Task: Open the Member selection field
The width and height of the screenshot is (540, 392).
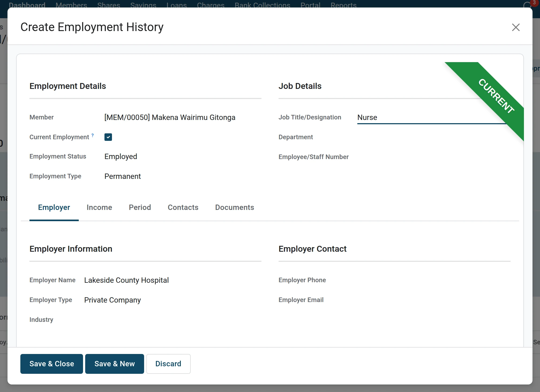Action: (x=183, y=117)
